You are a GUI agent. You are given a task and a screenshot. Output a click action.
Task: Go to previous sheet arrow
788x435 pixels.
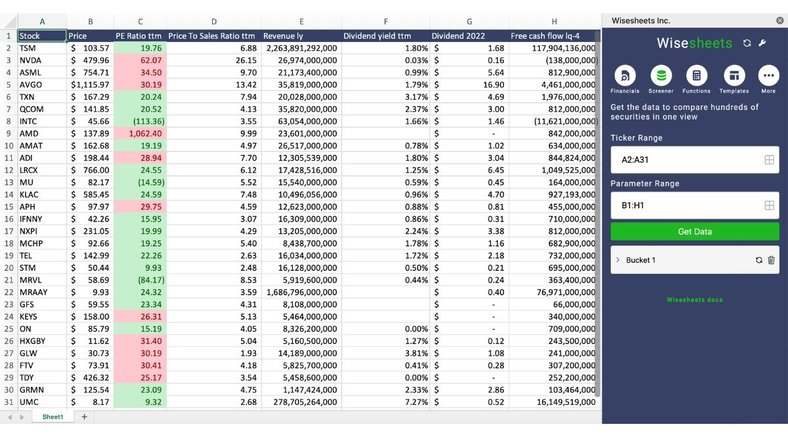10,417
